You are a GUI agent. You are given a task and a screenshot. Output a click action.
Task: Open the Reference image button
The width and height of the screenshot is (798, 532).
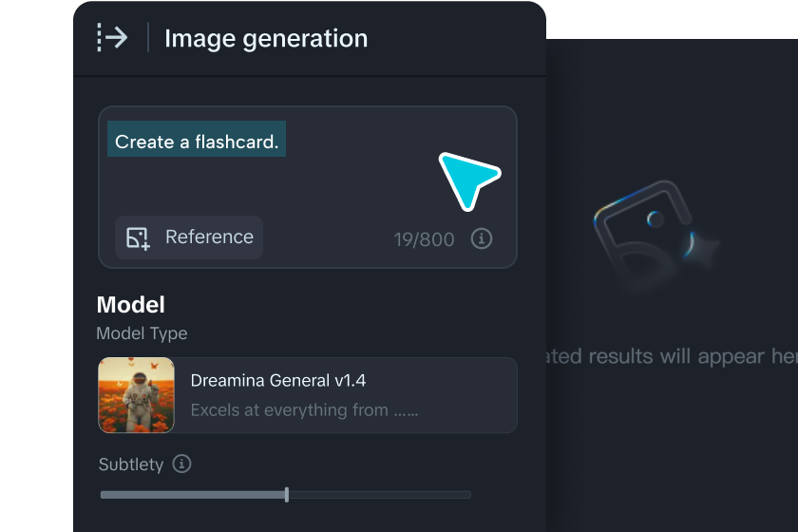click(x=189, y=237)
